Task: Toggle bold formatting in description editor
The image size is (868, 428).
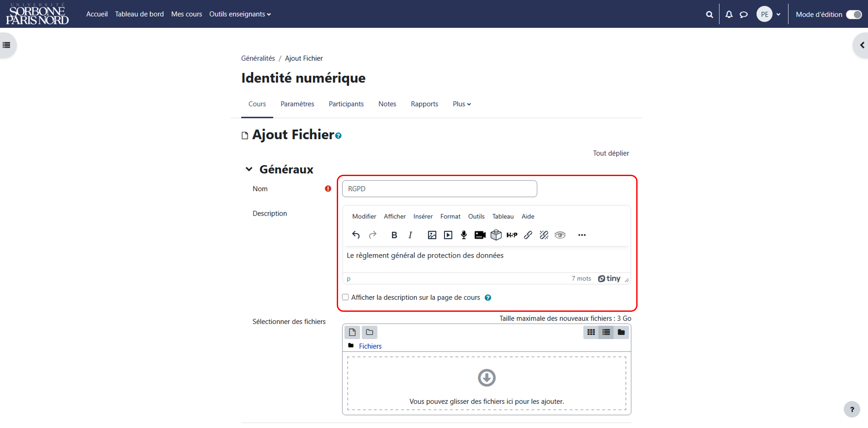Action: [x=394, y=235]
